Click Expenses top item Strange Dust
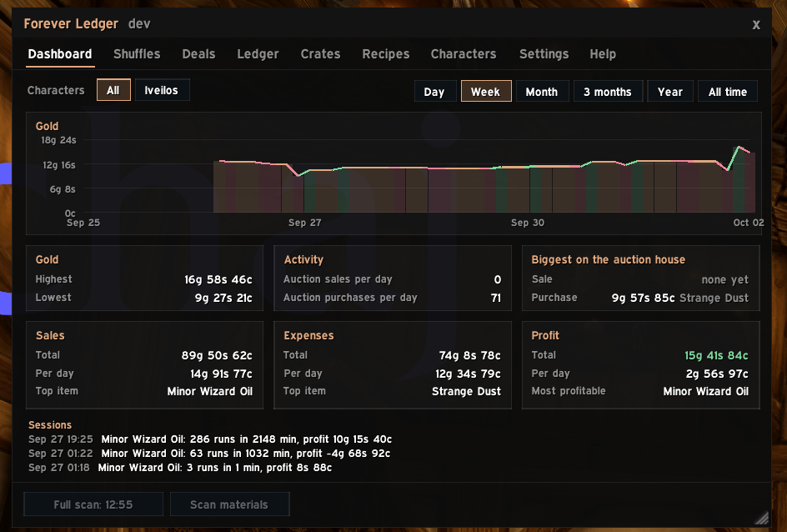Image resolution: width=787 pixels, height=532 pixels. click(x=466, y=391)
